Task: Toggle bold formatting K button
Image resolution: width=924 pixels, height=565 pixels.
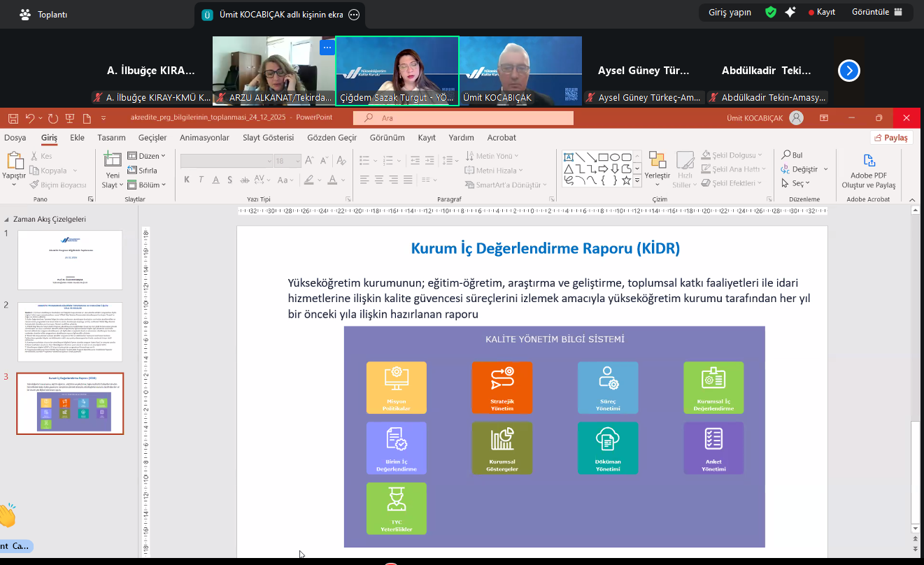Action: (x=187, y=180)
